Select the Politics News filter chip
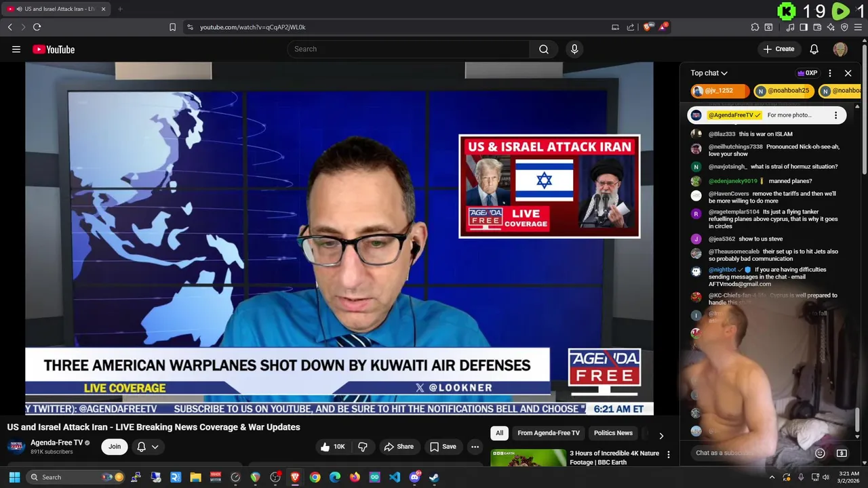 [613, 433]
